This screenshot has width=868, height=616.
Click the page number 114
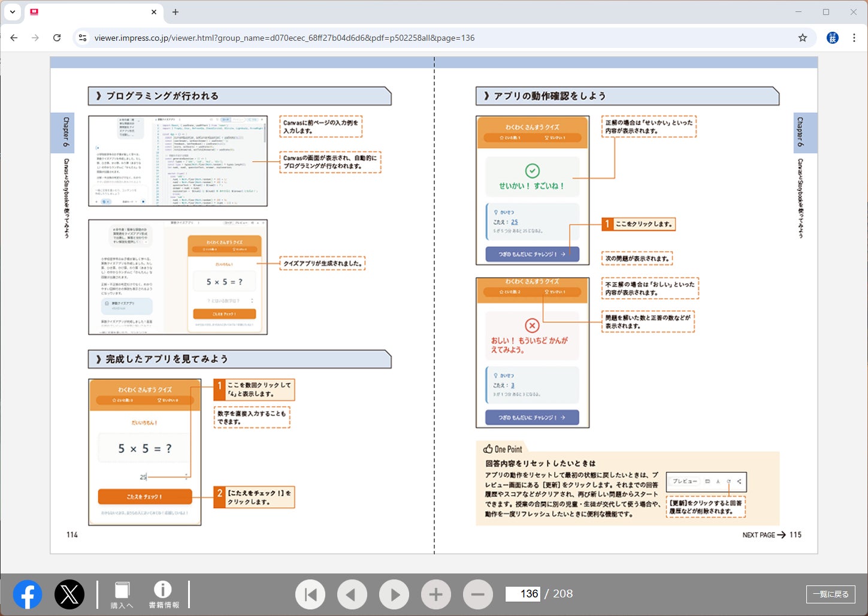72,535
